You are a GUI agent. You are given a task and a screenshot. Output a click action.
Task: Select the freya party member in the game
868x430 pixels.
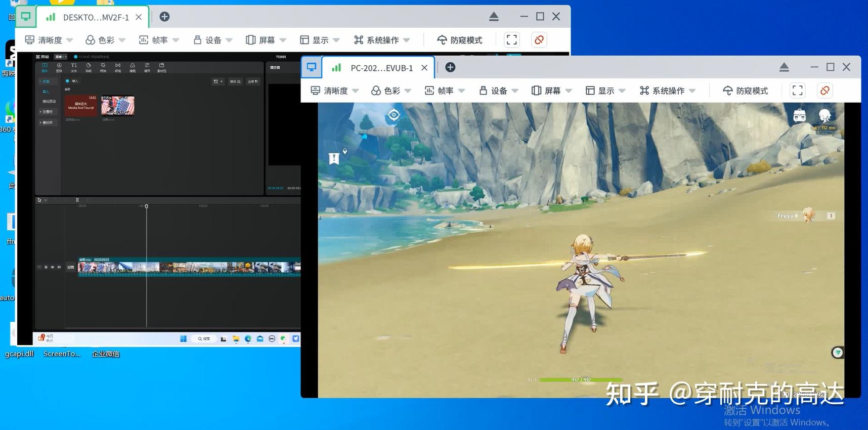(806, 216)
